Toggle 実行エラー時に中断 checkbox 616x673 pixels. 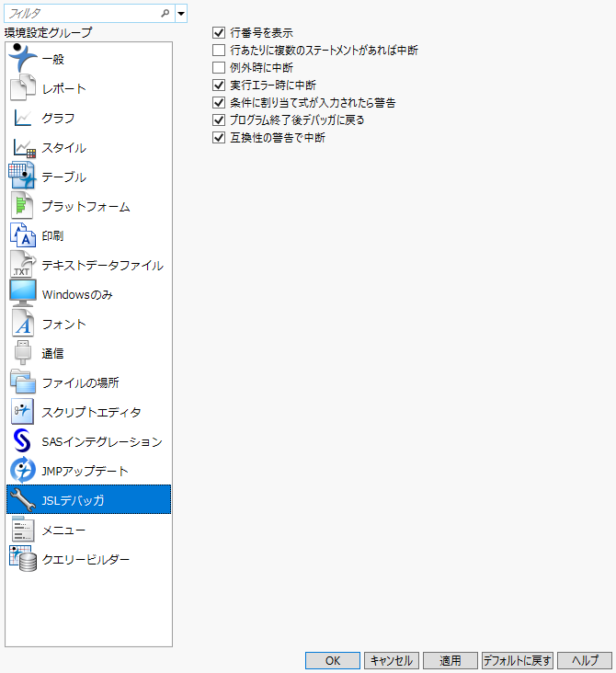219,85
